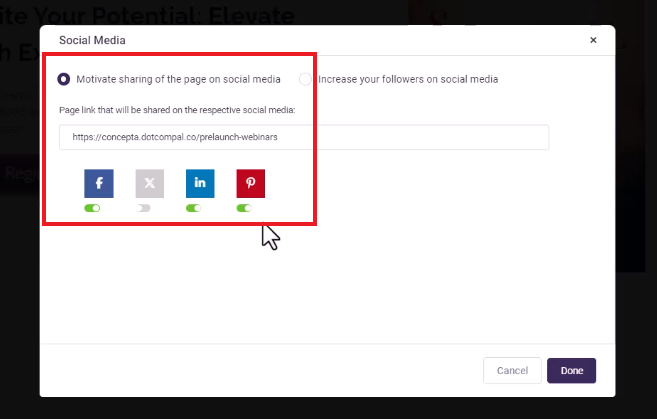Viewport: 657px width, 419px height.
Task: Switch off the Pinterest sharing toggle
Action: 244,208
